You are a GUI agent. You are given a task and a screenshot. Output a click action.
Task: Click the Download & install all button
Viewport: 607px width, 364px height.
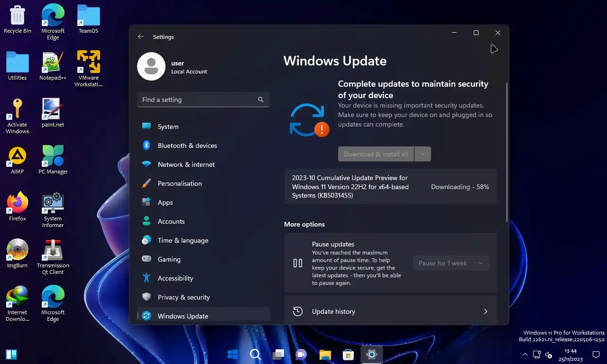coord(376,154)
